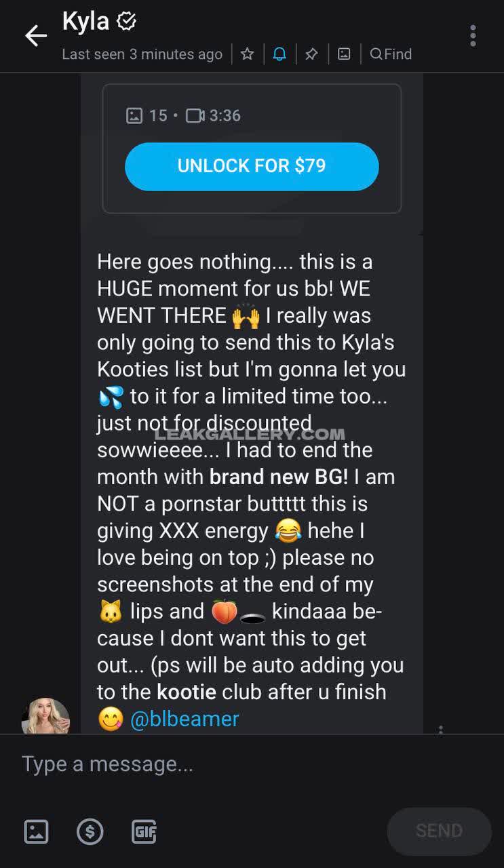
Task: Open the @blbeamer mention link
Action: click(185, 719)
